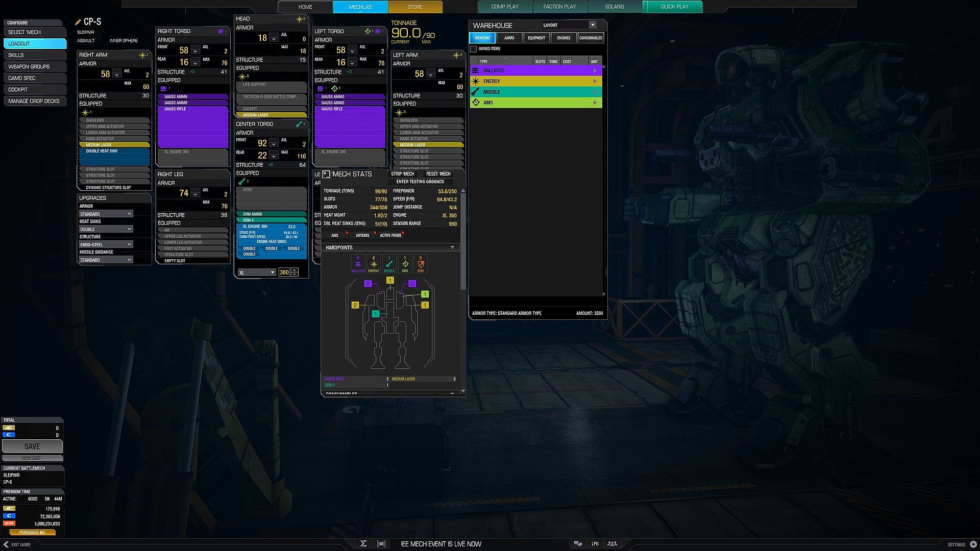
Task: Click the Energy hardpoint icon
Action: pos(374,264)
